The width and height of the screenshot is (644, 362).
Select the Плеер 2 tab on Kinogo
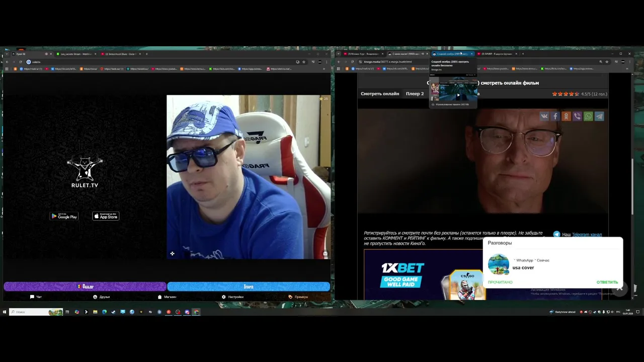coord(415,94)
